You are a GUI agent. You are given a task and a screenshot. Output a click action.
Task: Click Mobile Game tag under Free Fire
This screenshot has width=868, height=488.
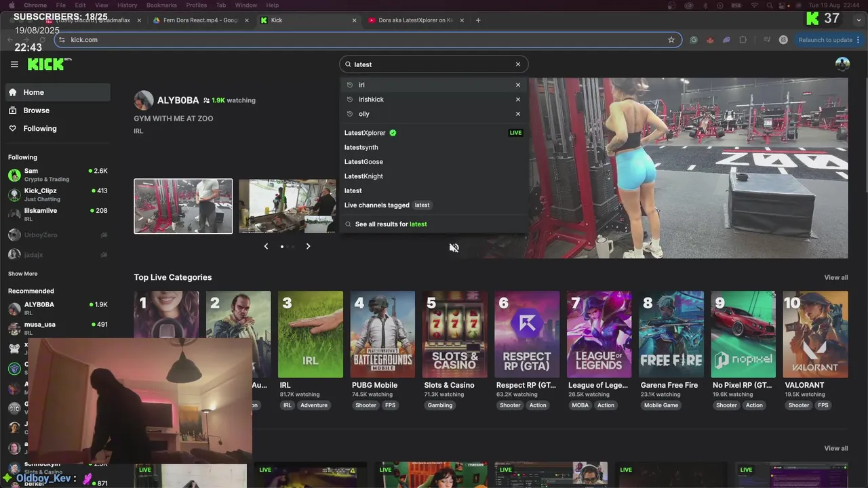pos(661,405)
